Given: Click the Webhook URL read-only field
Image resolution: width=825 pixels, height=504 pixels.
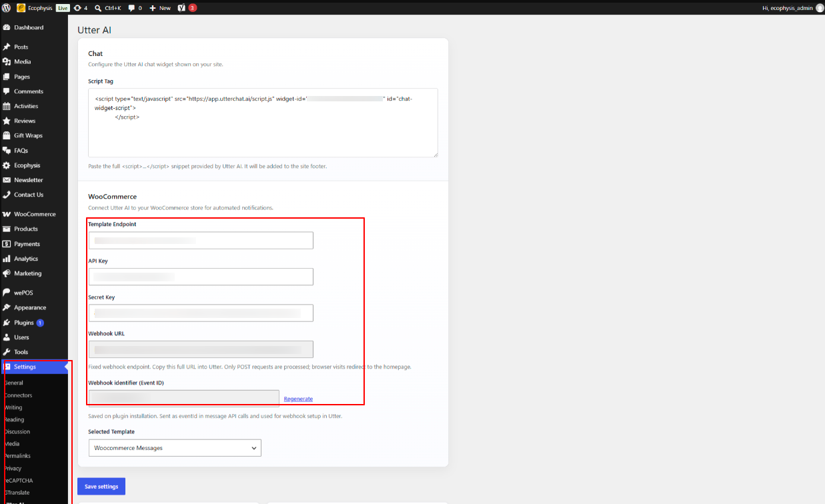Looking at the screenshot, I should pyautogui.click(x=201, y=349).
